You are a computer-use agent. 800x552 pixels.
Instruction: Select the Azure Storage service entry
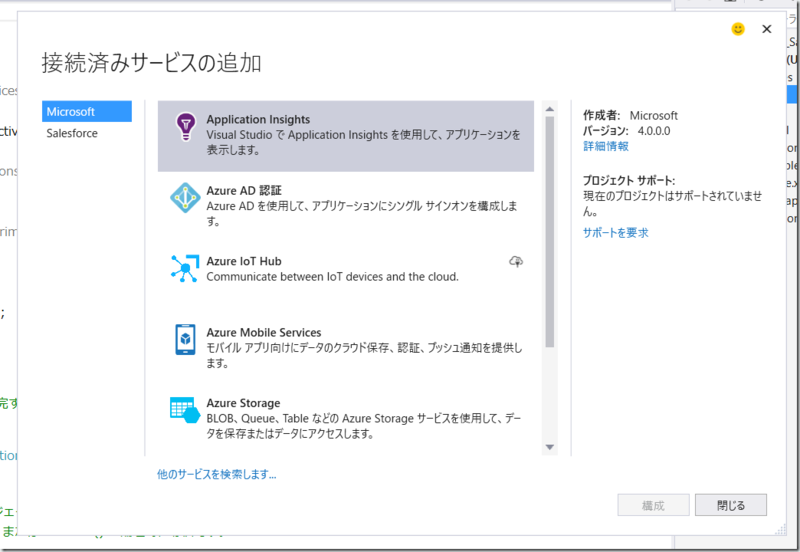[x=346, y=418]
